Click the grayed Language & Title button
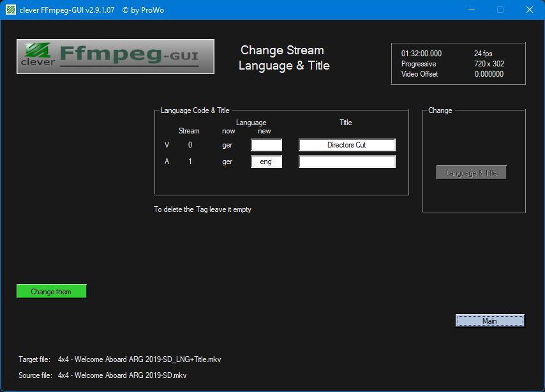545x392 pixels. pyautogui.click(x=472, y=173)
